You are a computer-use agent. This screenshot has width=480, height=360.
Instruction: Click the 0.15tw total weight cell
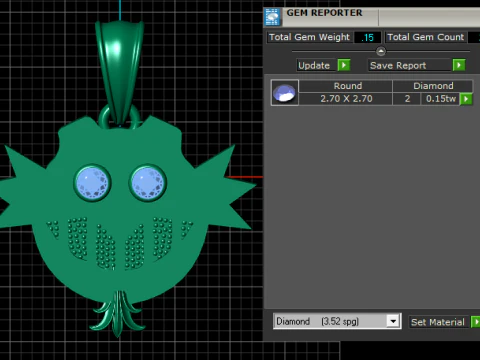click(x=440, y=99)
